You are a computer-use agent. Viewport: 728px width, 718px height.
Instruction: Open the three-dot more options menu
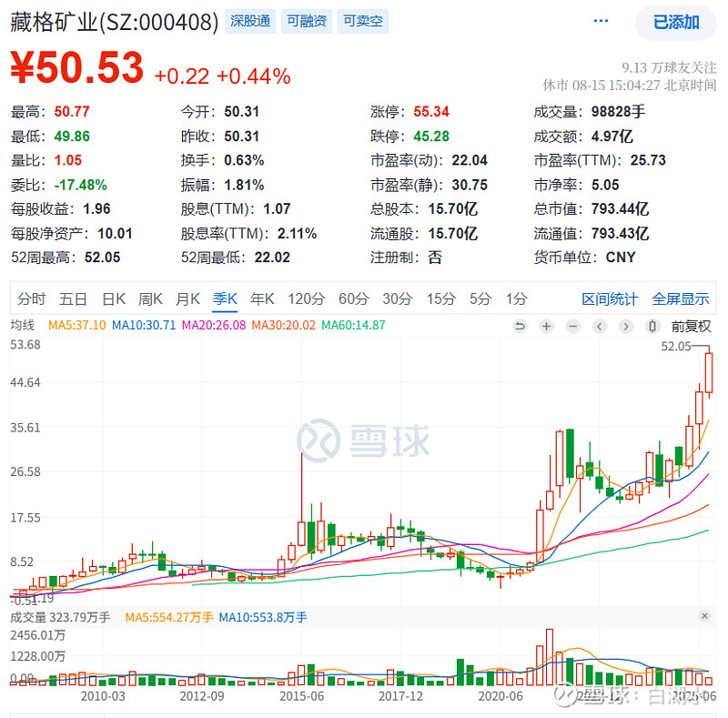601,21
